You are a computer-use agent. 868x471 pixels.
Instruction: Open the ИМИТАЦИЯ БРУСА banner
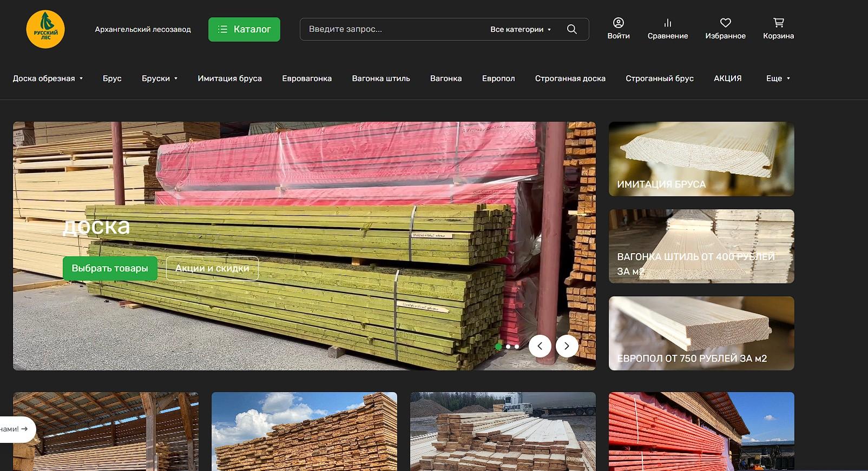701,159
